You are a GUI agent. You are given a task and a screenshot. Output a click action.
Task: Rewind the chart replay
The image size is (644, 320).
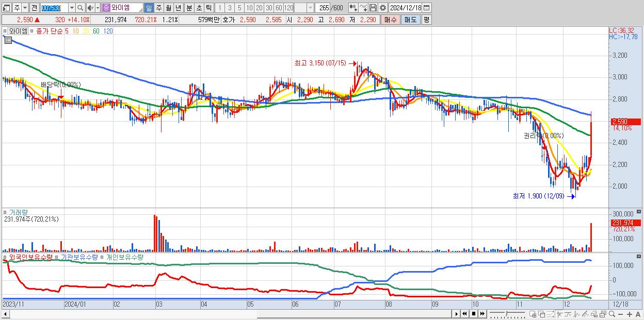pyautogui.click(x=464, y=314)
